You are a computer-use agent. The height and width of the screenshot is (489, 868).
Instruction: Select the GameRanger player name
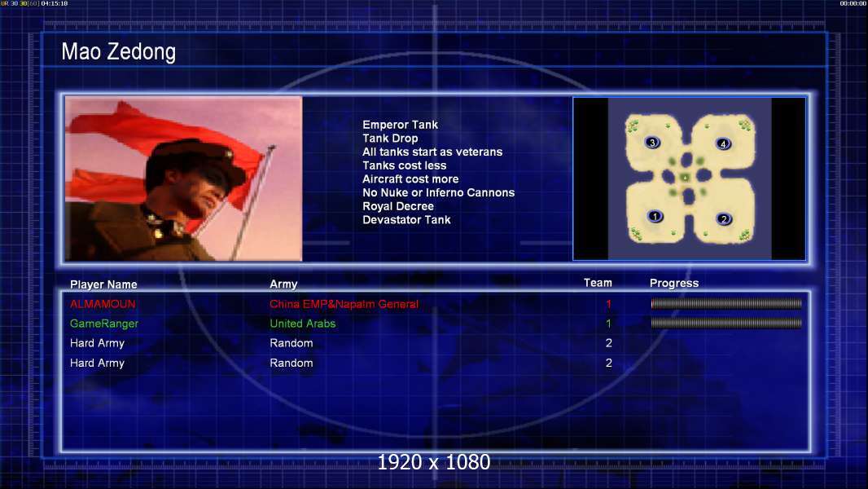click(104, 324)
